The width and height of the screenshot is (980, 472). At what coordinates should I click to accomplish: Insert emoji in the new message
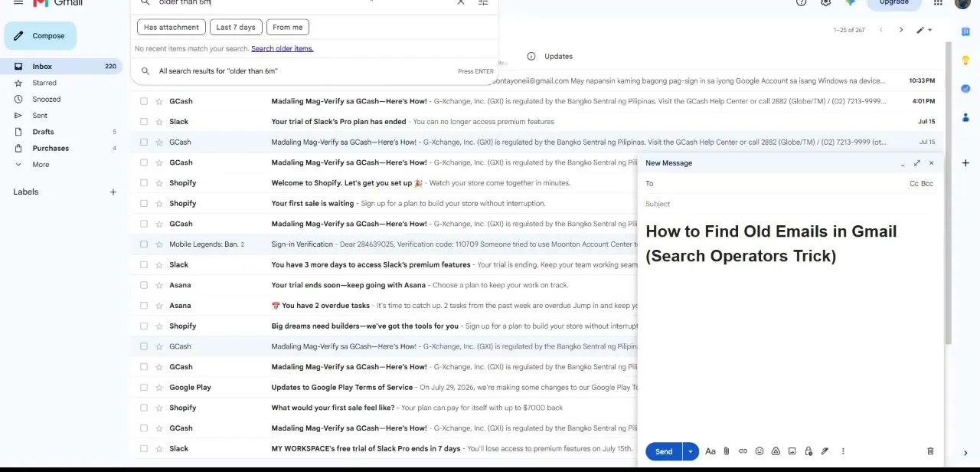pos(759,451)
